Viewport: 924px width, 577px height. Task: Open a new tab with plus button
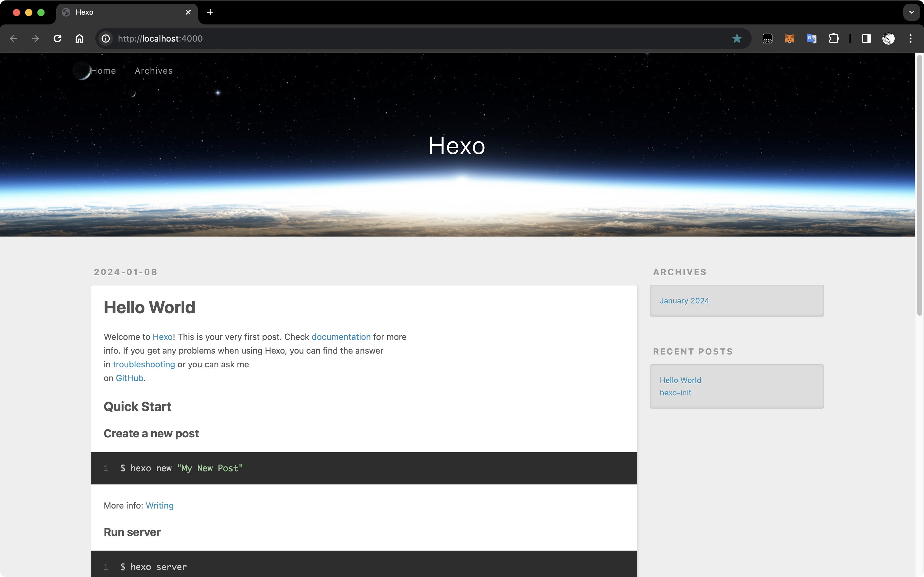[210, 12]
